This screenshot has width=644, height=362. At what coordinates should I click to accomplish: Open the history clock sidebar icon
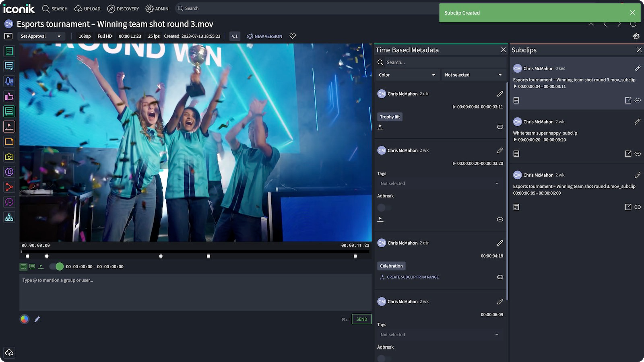[x=9, y=202]
